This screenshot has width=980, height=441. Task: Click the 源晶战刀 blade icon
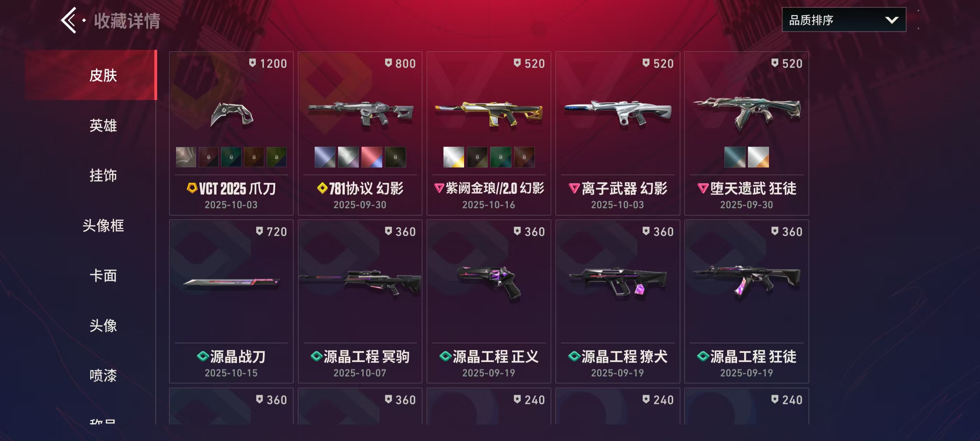pyautogui.click(x=231, y=282)
